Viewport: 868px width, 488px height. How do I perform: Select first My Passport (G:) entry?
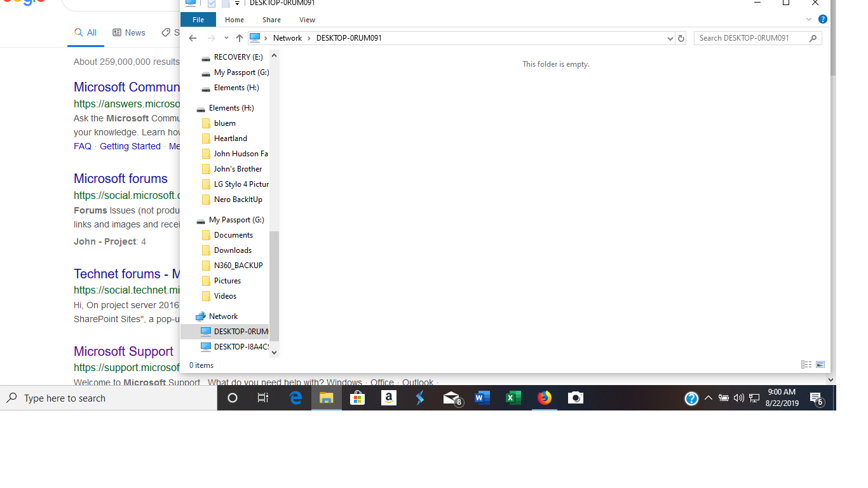(234, 72)
